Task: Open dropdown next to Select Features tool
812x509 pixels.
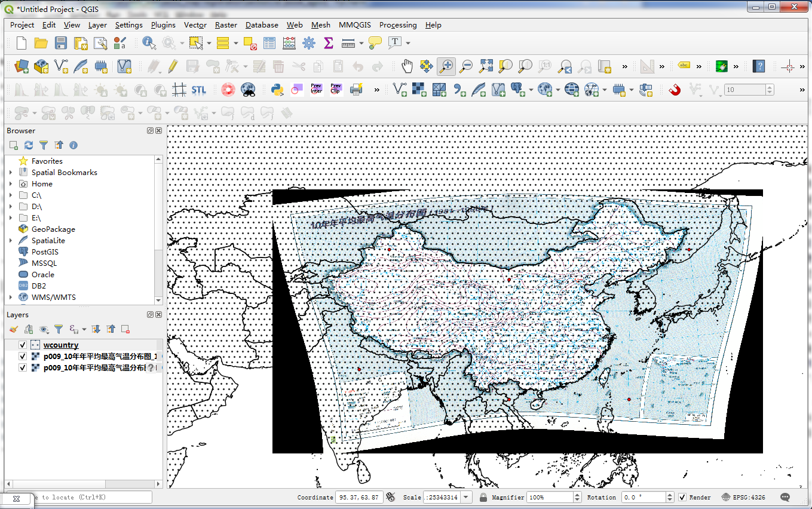Action: point(209,43)
